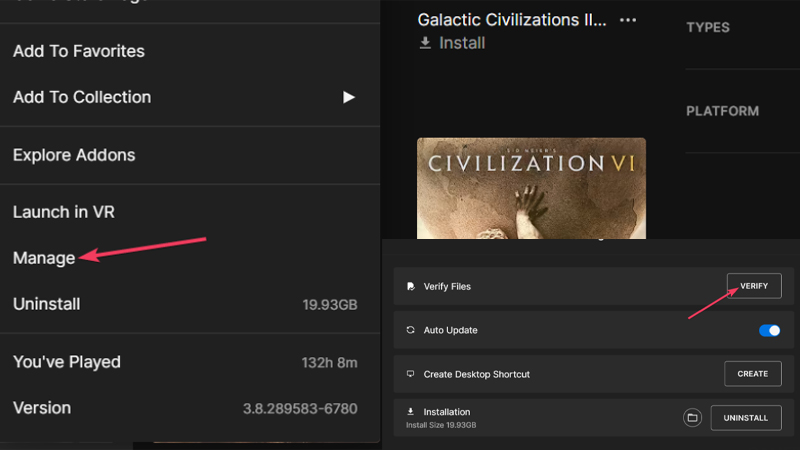Click the Install download arrow icon

(425, 43)
